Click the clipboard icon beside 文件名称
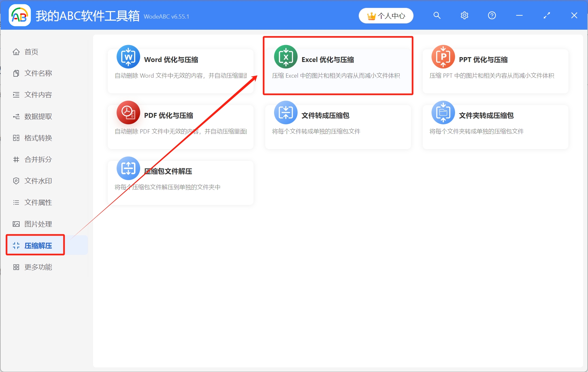The height and width of the screenshot is (372, 588). (16, 73)
